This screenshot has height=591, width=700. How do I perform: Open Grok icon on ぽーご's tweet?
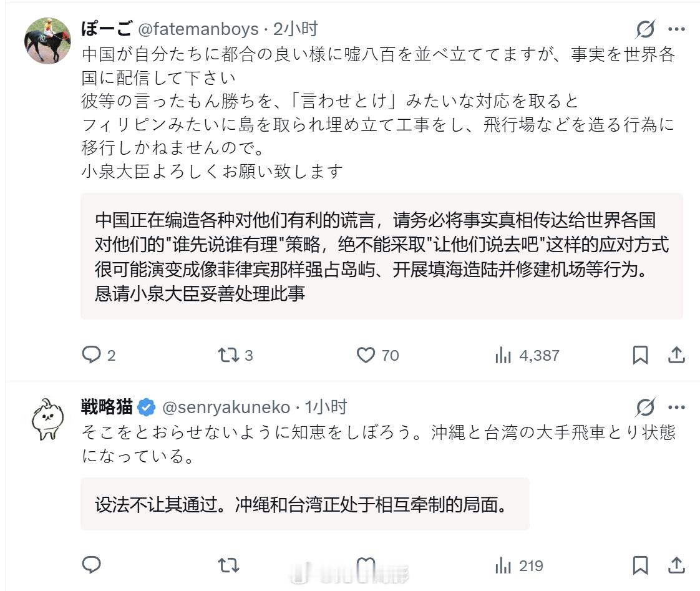(x=646, y=29)
